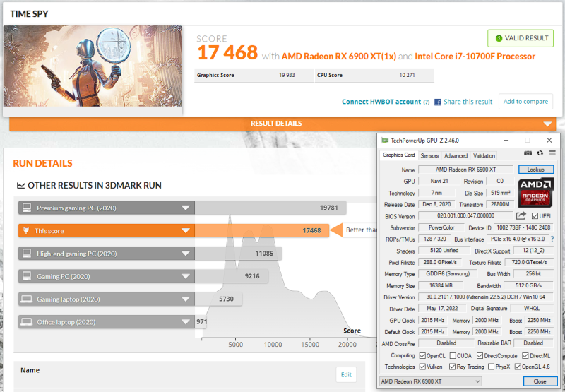Expand the Premium gaming PC (2020) dropdown

coord(185,208)
